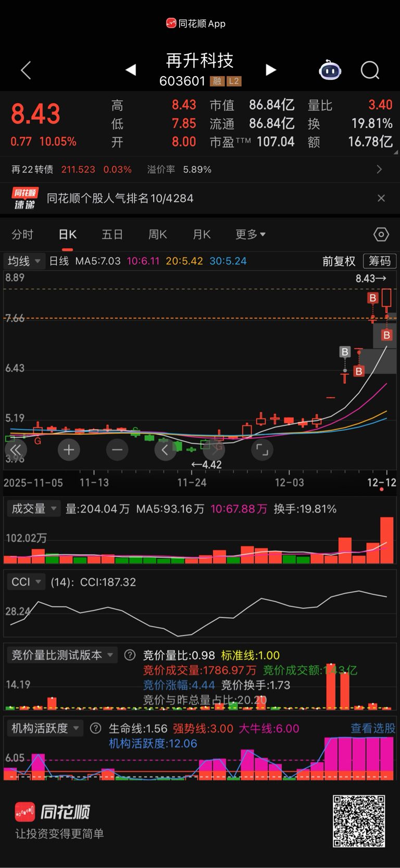Close the 同花顺速递 banner

[381, 198]
